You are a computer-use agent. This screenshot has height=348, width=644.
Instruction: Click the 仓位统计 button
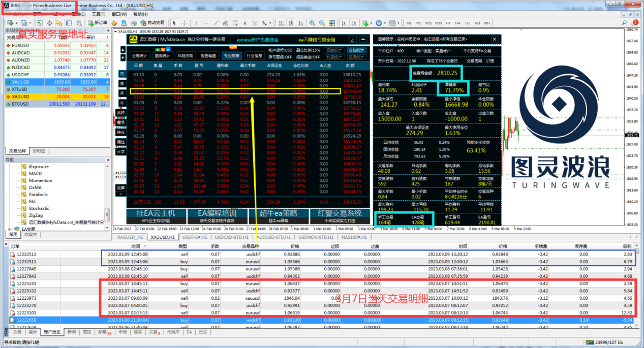(x=357, y=50)
